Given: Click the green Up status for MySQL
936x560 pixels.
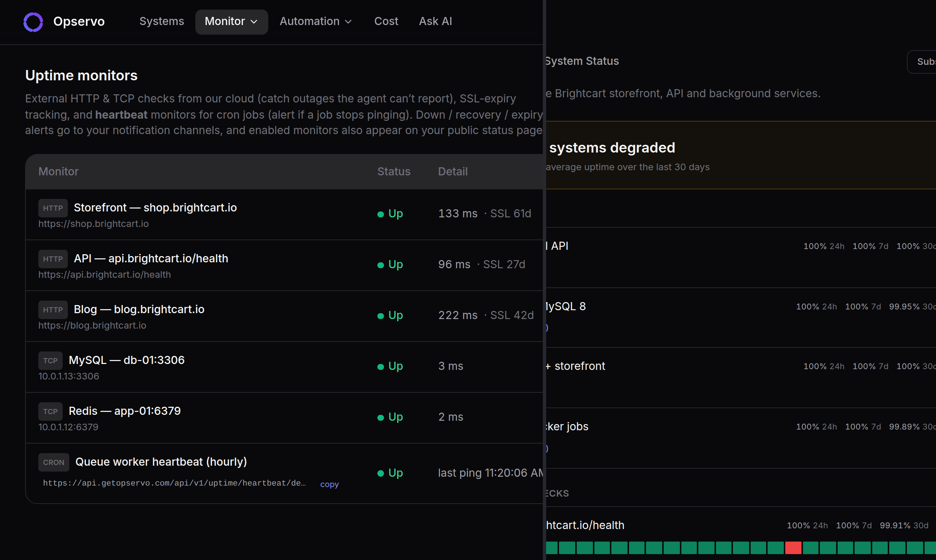Looking at the screenshot, I should [x=390, y=366].
